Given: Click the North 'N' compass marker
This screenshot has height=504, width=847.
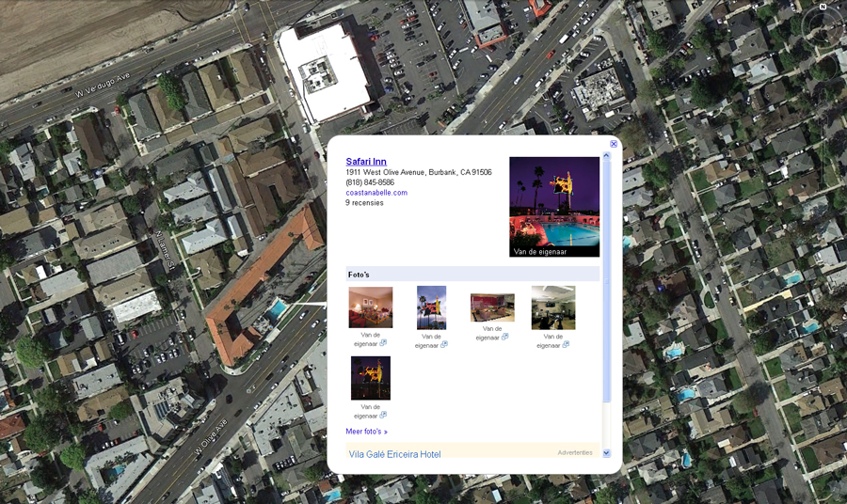Looking at the screenshot, I should click(823, 7).
